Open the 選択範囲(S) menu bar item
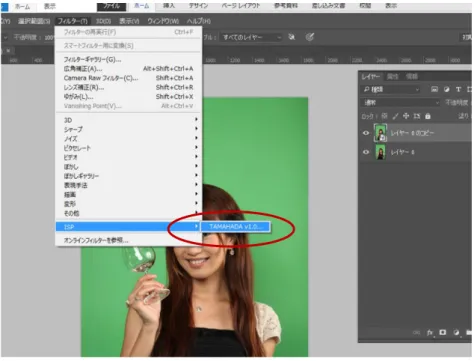 click(x=34, y=21)
